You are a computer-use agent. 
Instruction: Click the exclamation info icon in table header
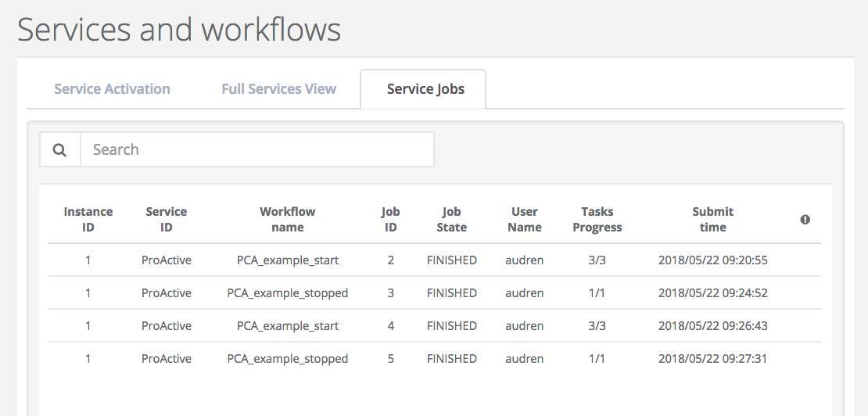click(805, 220)
